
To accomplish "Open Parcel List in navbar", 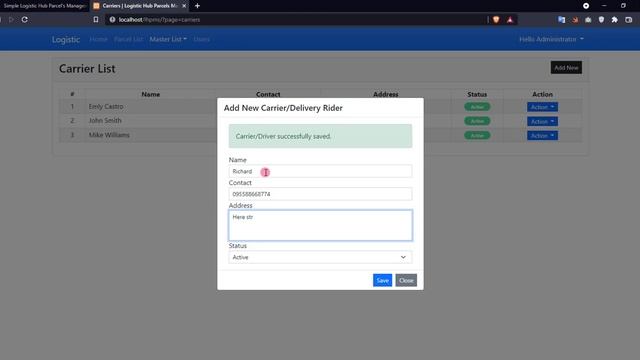I will coord(128,39).
